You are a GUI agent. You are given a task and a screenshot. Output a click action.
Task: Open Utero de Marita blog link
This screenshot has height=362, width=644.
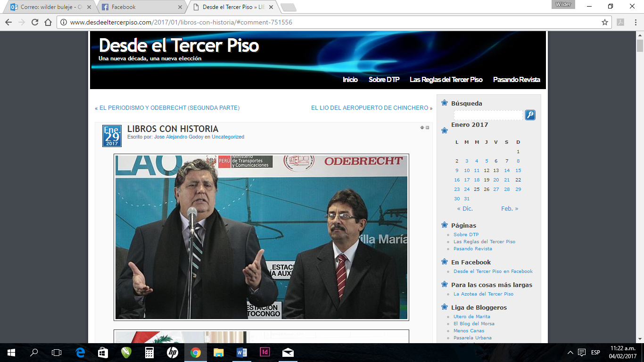pyautogui.click(x=471, y=316)
